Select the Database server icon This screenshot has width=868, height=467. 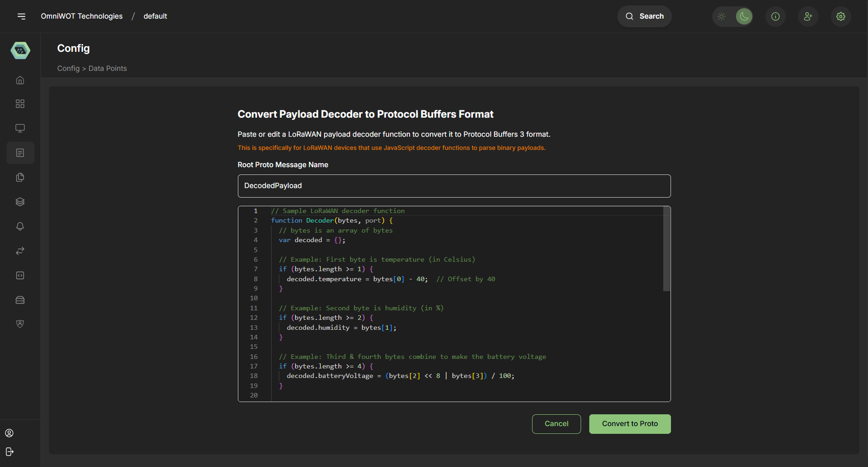coord(20,299)
